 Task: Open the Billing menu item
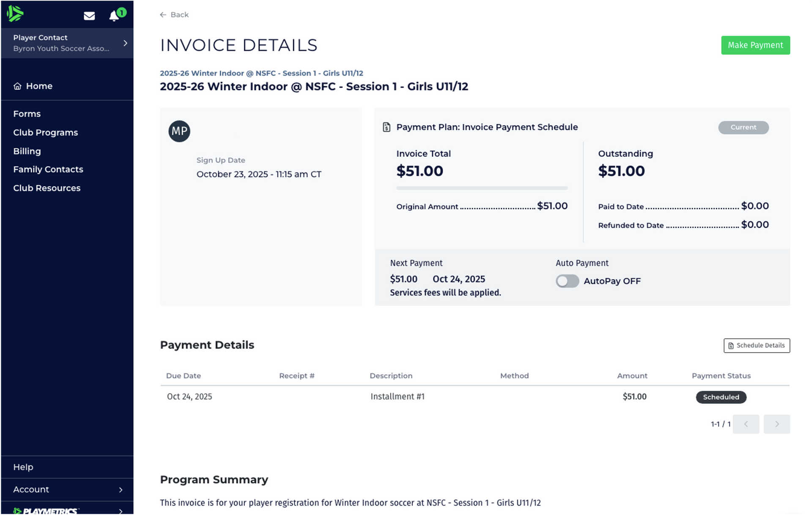tap(27, 151)
